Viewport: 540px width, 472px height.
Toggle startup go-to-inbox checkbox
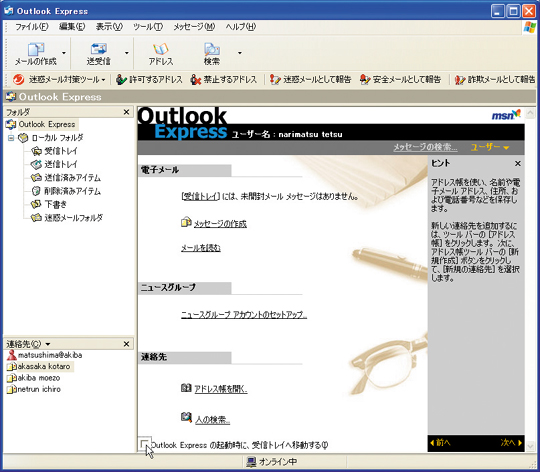click(144, 443)
